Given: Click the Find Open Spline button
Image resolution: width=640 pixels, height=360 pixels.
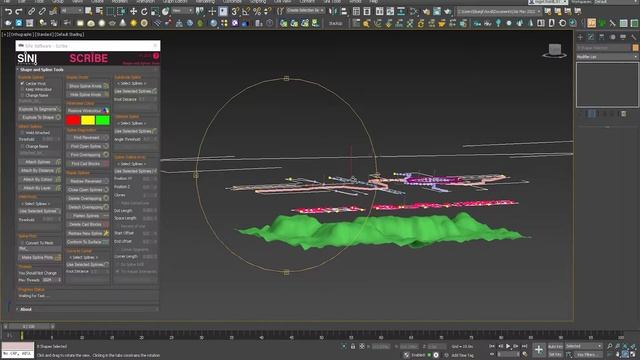Looking at the screenshot, I should pos(88,146).
